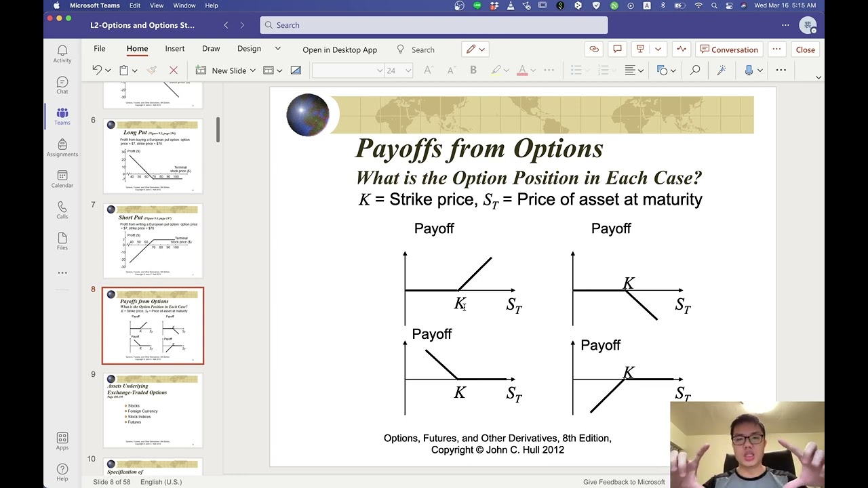868x488 pixels.
Task: Open Apps in Teams sidebar
Action: 62,442
